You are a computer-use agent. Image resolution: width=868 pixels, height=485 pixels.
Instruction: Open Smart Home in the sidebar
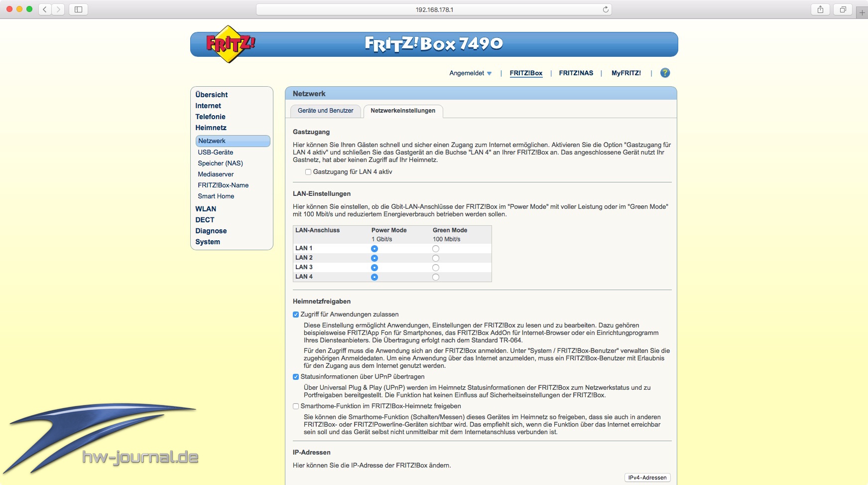pyautogui.click(x=216, y=196)
